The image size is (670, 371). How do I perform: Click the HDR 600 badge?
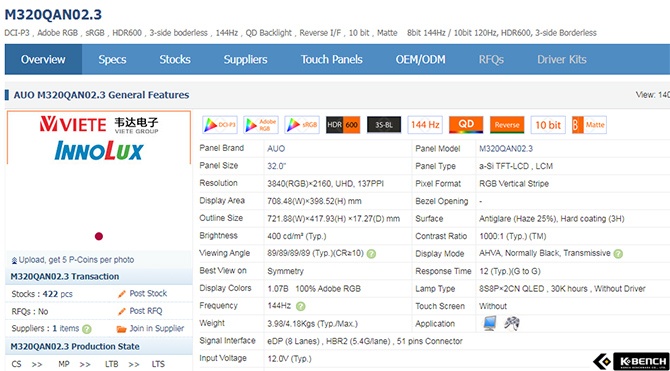[x=343, y=125]
